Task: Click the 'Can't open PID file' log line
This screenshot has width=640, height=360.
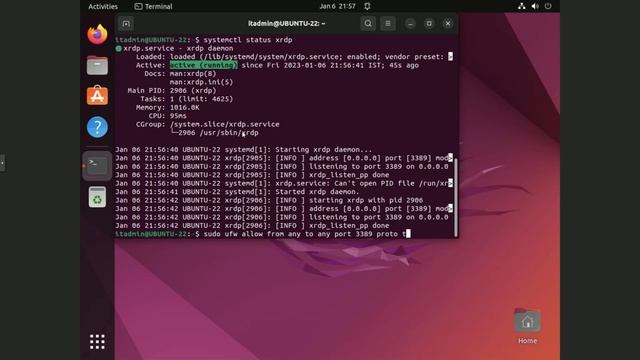Action: pyautogui.click(x=284, y=184)
